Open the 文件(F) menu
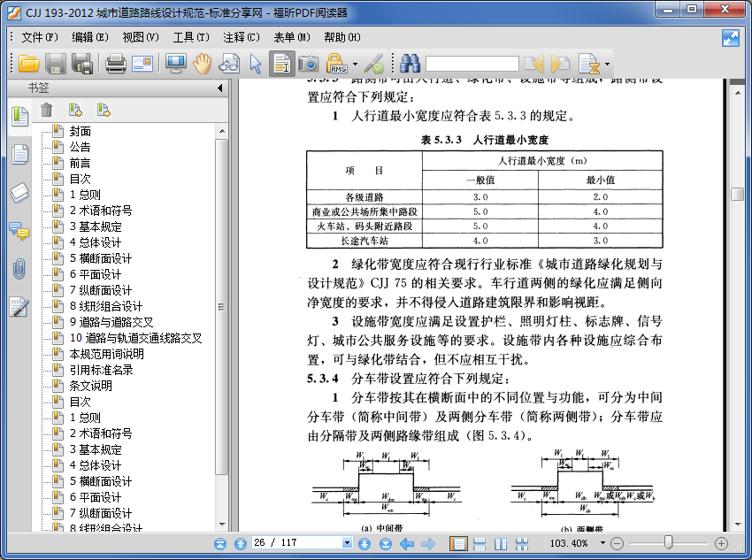The image size is (752, 560). pyautogui.click(x=40, y=37)
